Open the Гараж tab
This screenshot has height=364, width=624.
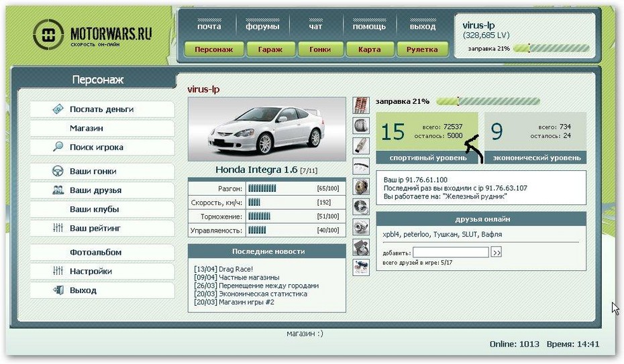point(270,50)
